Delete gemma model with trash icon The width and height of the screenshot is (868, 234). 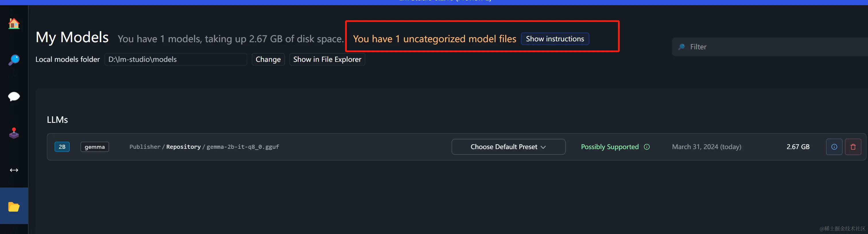point(853,147)
